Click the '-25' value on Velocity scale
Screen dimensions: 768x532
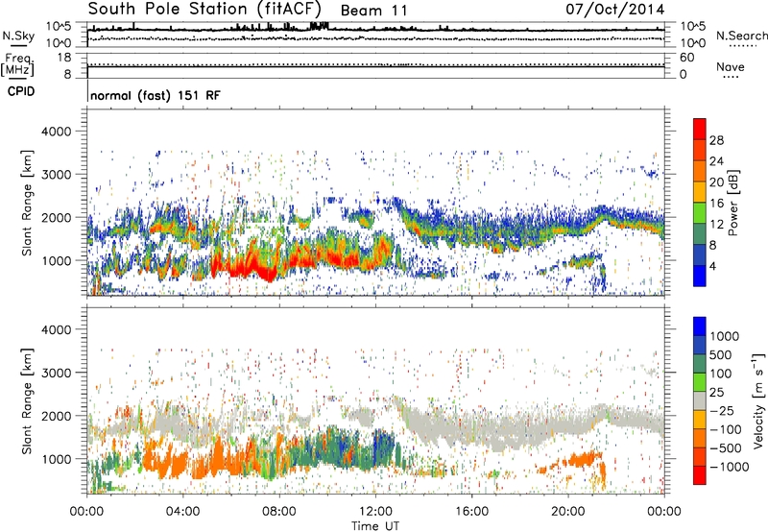click(721, 411)
